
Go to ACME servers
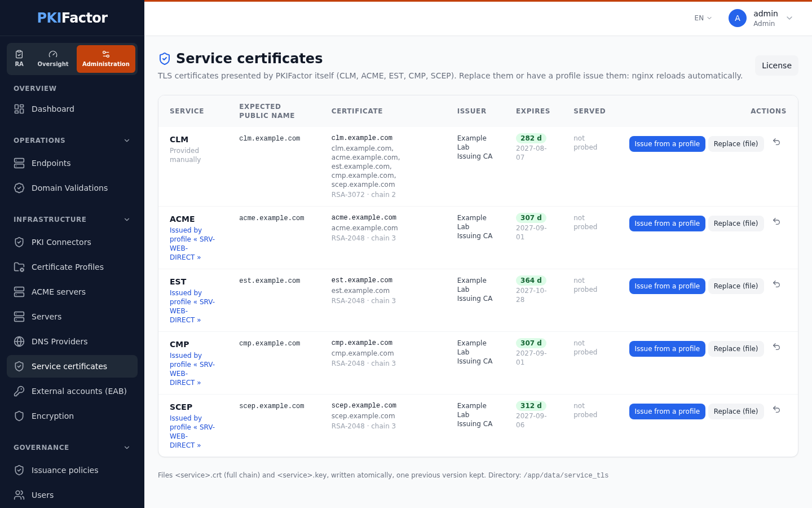click(x=72, y=292)
